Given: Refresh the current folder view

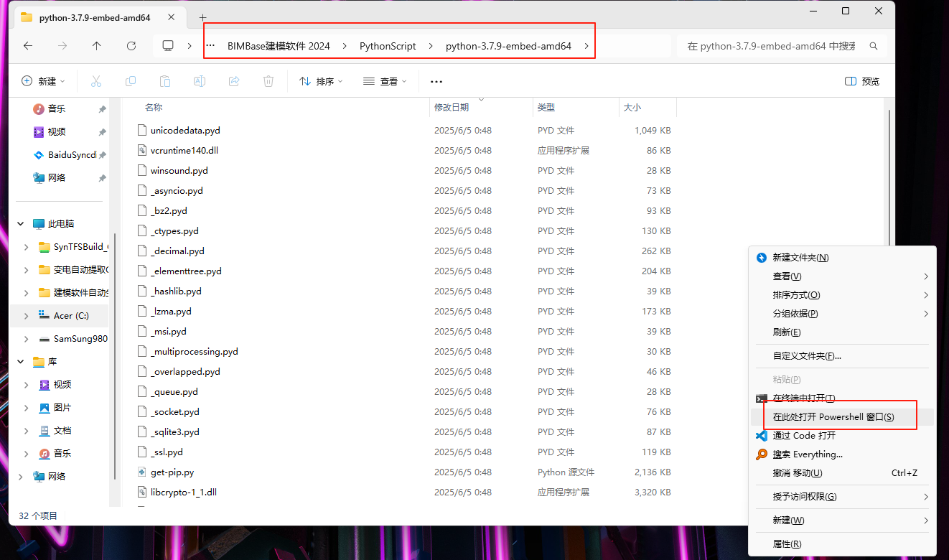Looking at the screenshot, I should [131, 46].
